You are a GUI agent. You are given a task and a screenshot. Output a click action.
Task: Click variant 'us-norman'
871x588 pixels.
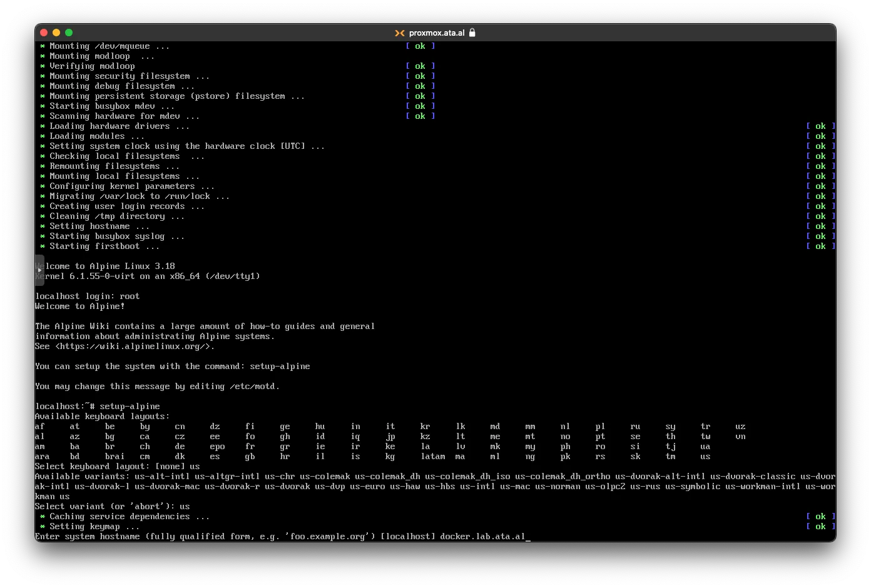point(558,486)
